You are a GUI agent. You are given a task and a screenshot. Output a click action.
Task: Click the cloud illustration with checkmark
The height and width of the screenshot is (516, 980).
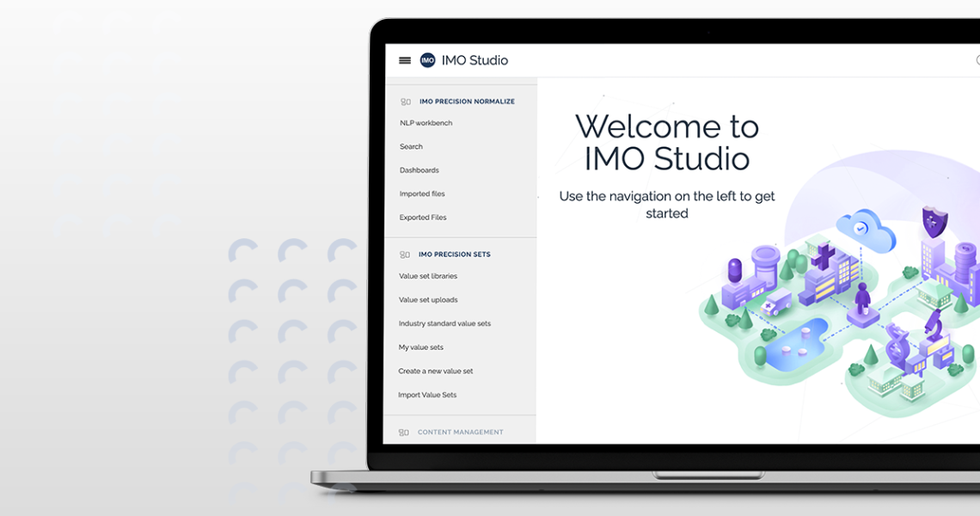(866, 230)
